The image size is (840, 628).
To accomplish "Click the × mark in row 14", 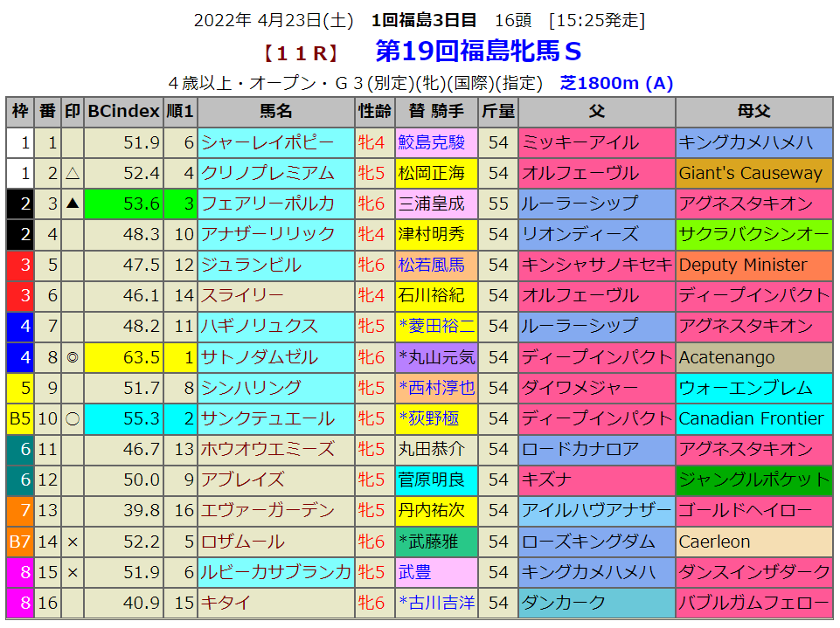I will coord(73,542).
